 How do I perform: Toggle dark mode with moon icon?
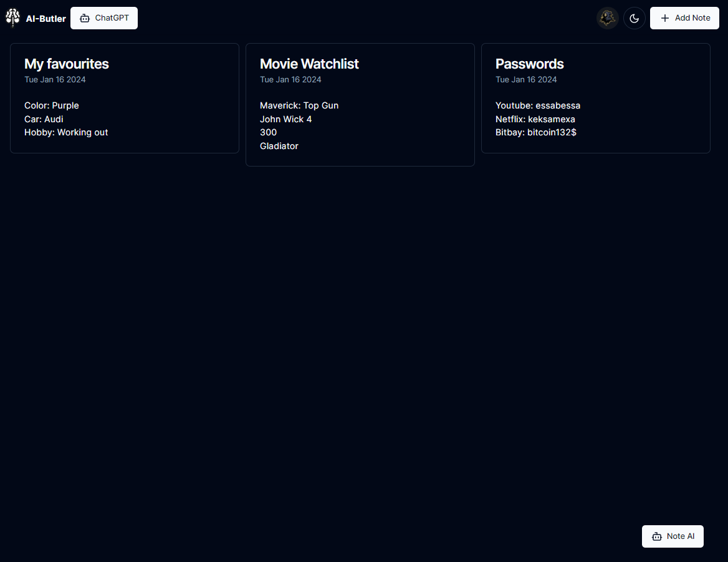click(x=635, y=18)
